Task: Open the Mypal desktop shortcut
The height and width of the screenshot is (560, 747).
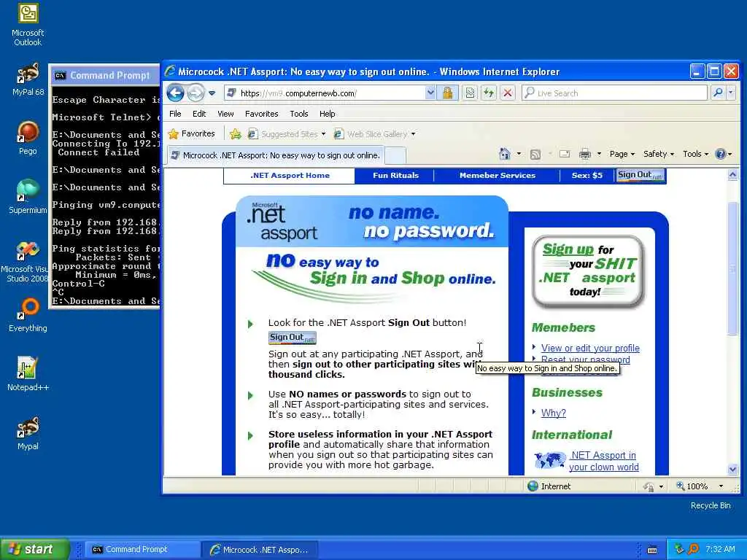Action: pos(28,433)
